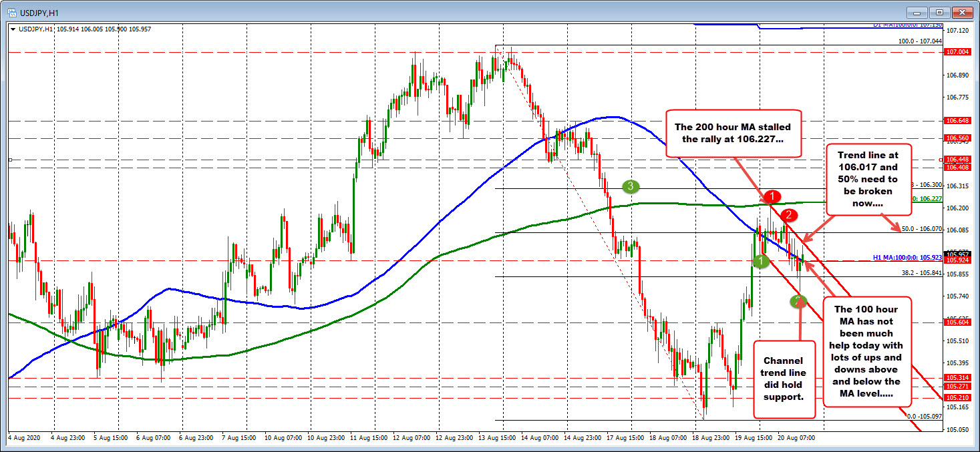
Task: Click the D1 MA:100:0:0 label at top
Action: (x=907, y=25)
